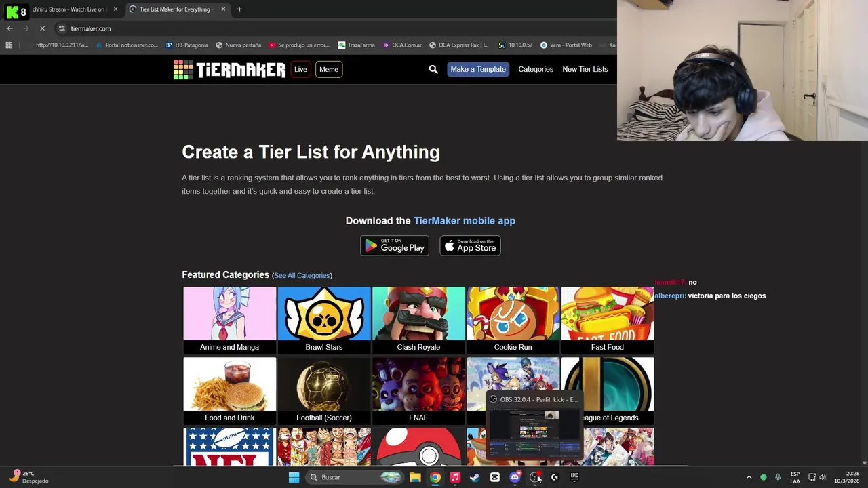Open the TrazaFarma bookmark

(x=357, y=45)
